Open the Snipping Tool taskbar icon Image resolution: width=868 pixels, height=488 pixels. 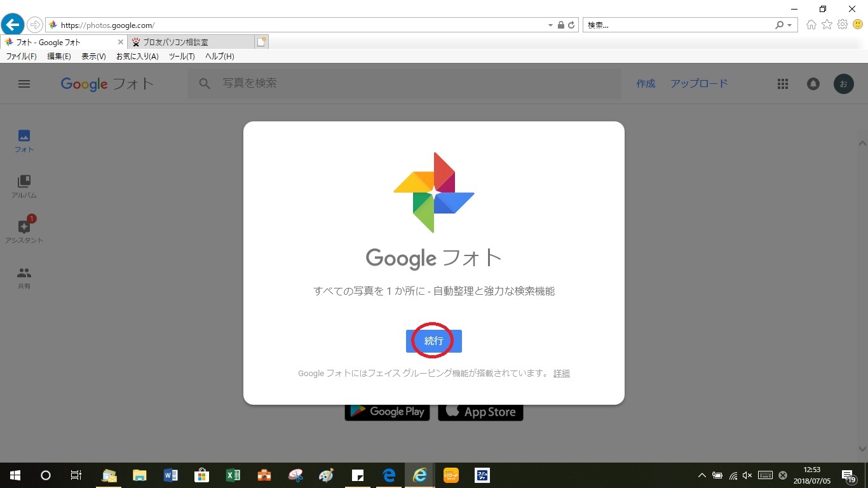coord(295,475)
